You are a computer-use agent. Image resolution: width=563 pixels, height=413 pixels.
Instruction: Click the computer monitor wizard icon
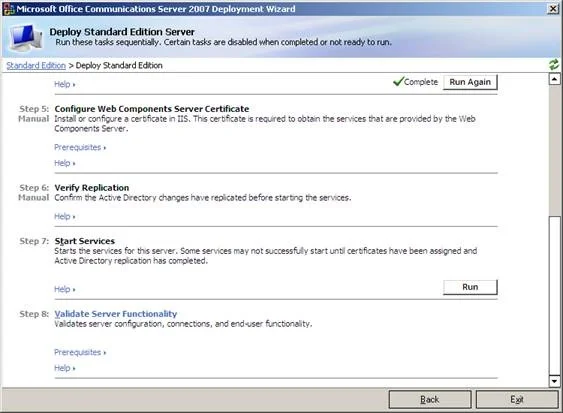[25, 38]
